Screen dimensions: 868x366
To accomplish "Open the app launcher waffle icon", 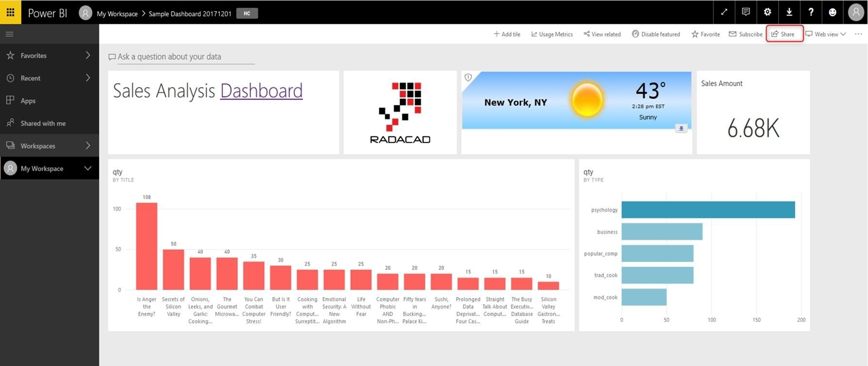I will coord(10,12).
